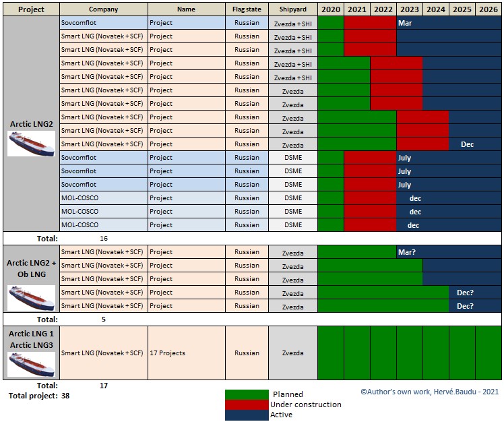The height and width of the screenshot is (424, 504).
Task: Click the 2023 year column header
Action: [409, 9]
